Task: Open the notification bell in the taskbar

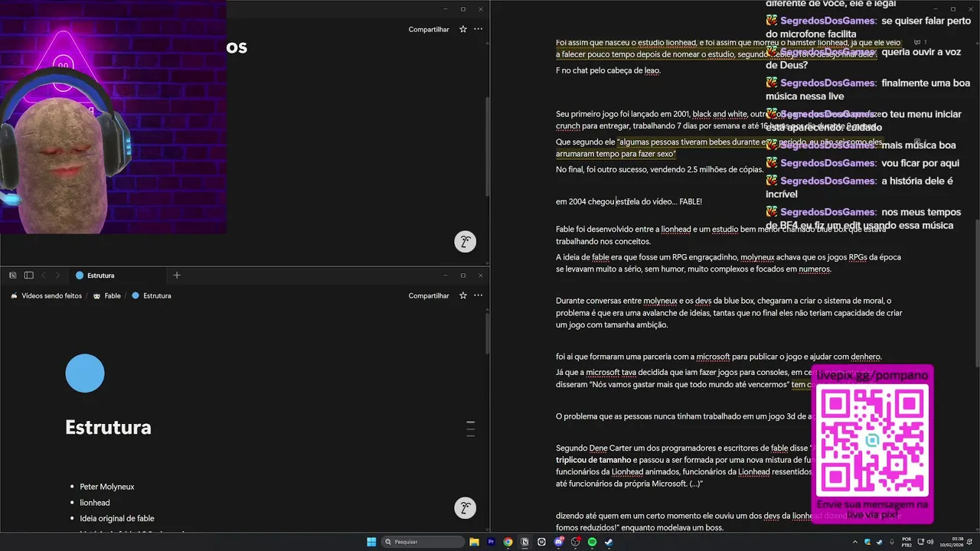Action: coord(969,542)
